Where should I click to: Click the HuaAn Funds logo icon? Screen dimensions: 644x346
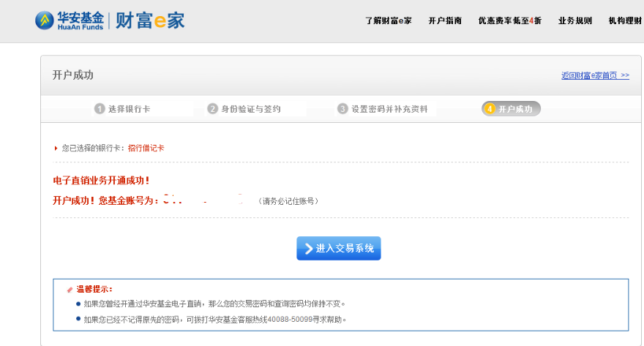coord(45,20)
